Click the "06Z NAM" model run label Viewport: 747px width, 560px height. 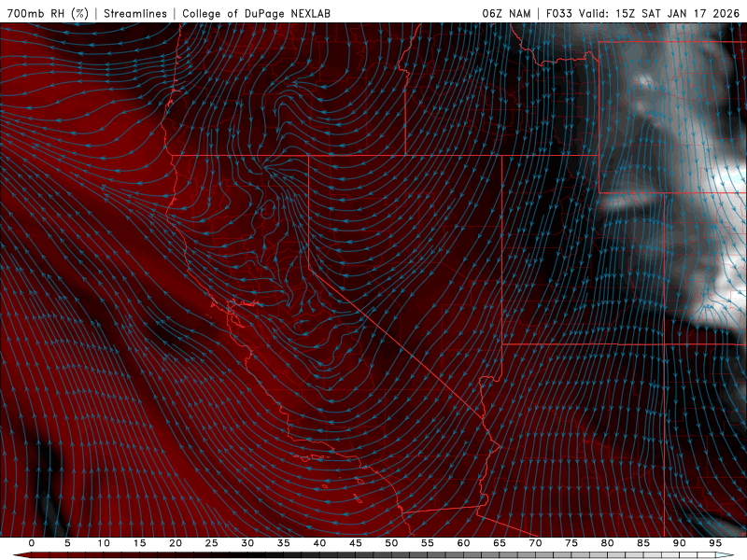(506, 13)
